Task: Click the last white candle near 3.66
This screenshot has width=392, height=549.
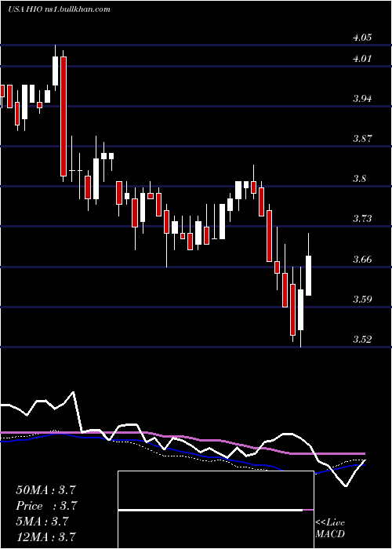Action: click(x=309, y=275)
